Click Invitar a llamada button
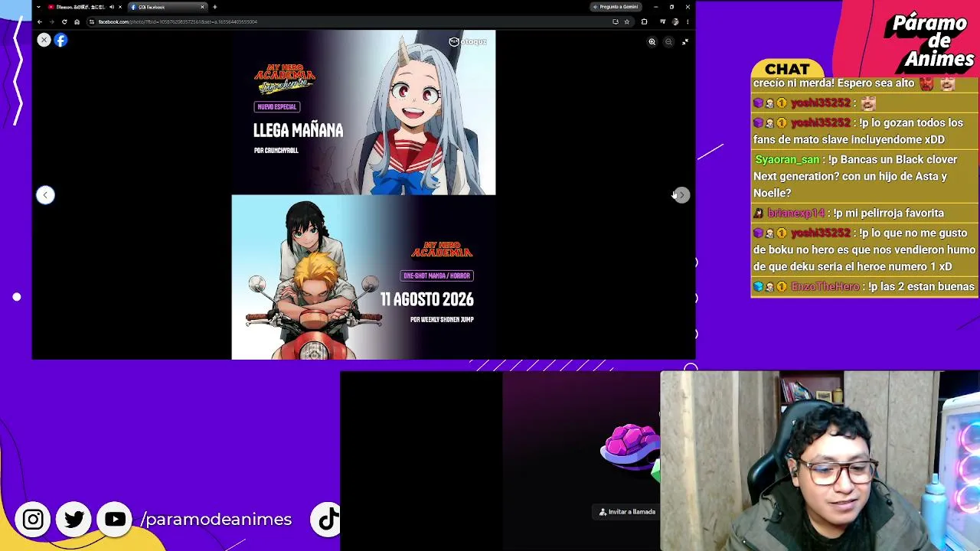The width and height of the screenshot is (980, 551). coord(627,512)
